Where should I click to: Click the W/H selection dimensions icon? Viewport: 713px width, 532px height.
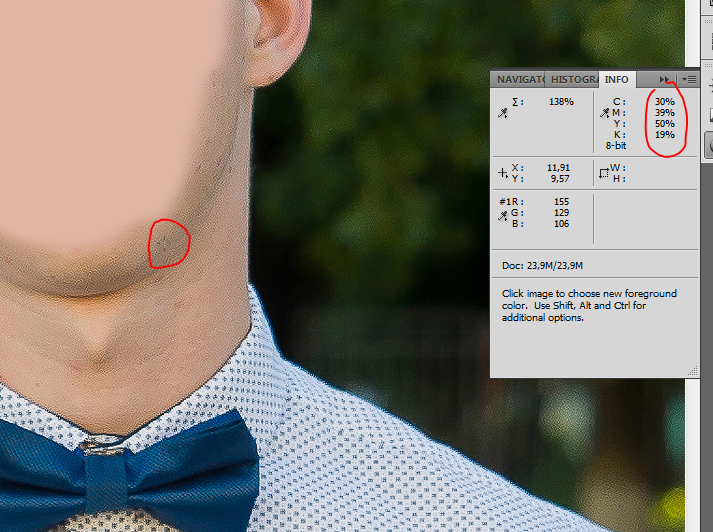click(x=603, y=173)
